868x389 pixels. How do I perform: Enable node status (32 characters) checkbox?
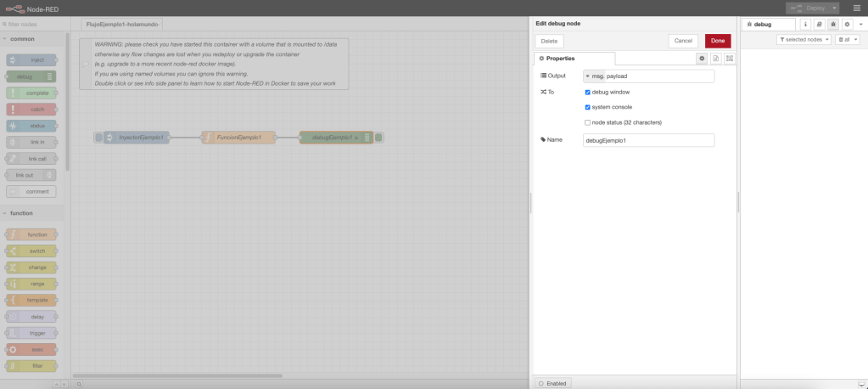(x=588, y=122)
